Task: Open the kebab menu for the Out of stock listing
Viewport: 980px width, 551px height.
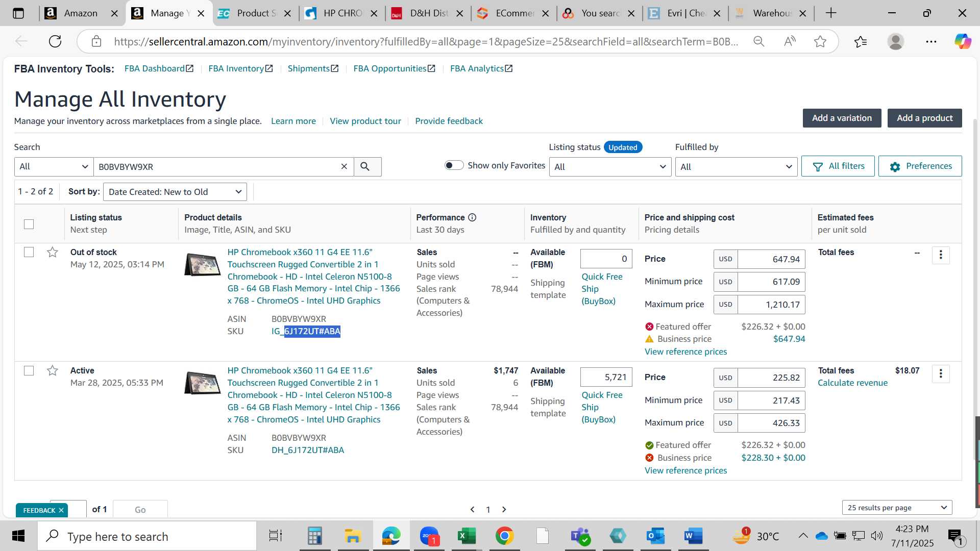Action: [941, 255]
